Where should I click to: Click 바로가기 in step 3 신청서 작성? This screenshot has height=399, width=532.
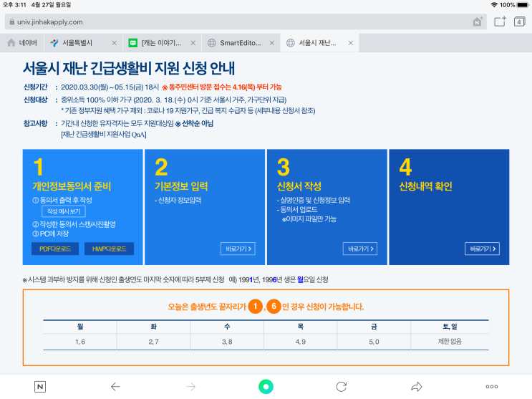(360, 249)
